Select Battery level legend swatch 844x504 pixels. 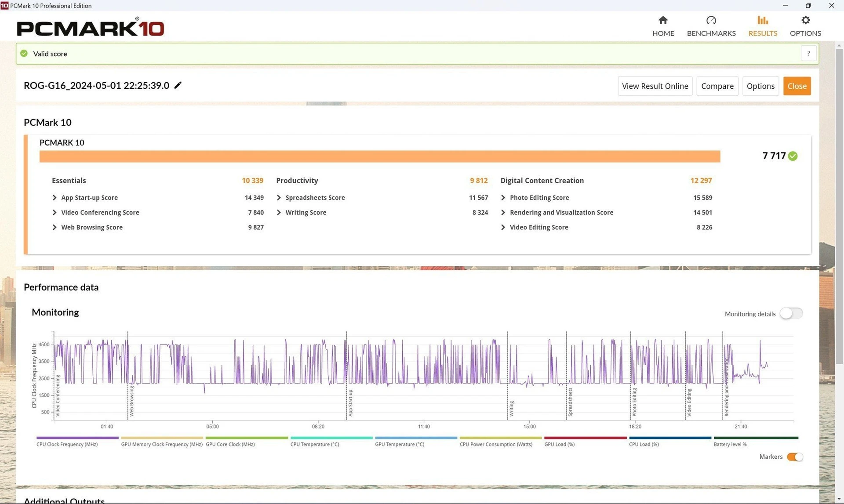[x=756, y=438]
